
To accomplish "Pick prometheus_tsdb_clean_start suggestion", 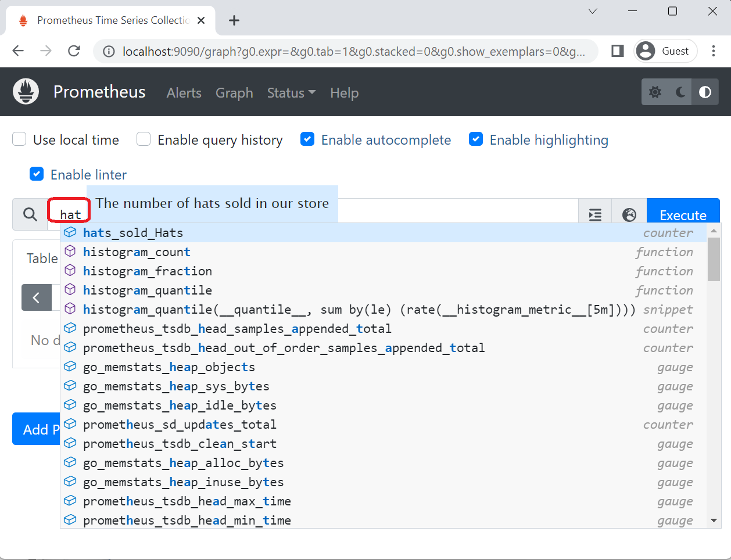I will click(x=384, y=443).
